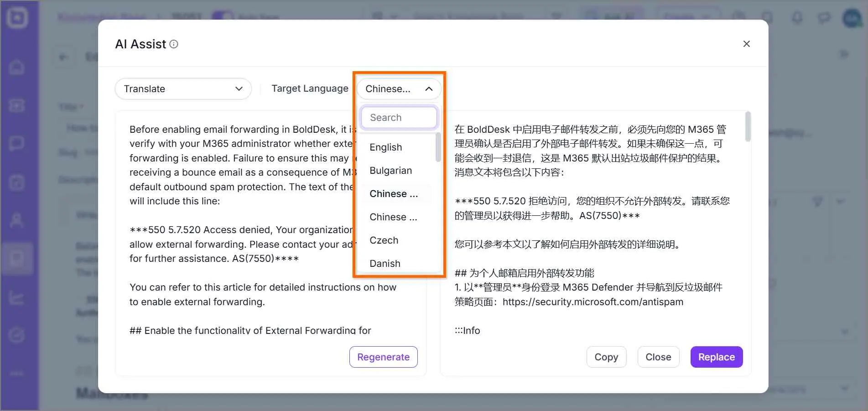
Task: Click the language list scrollbar
Action: point(438,147)
